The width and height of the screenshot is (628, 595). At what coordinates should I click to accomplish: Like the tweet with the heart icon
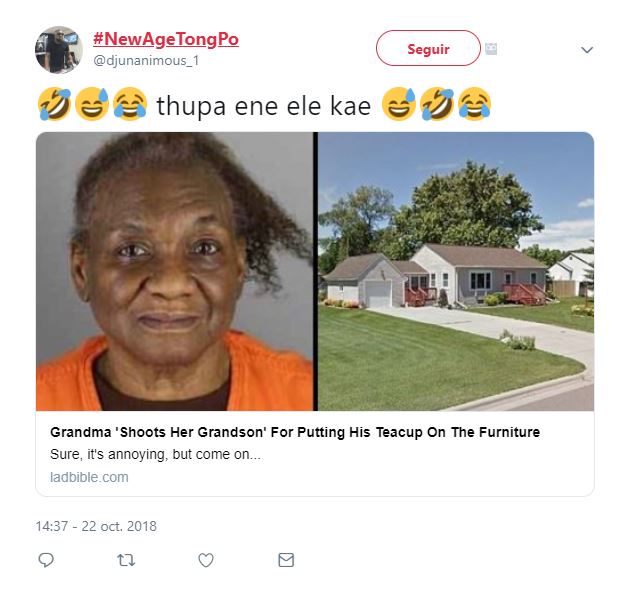click(206, 560)
